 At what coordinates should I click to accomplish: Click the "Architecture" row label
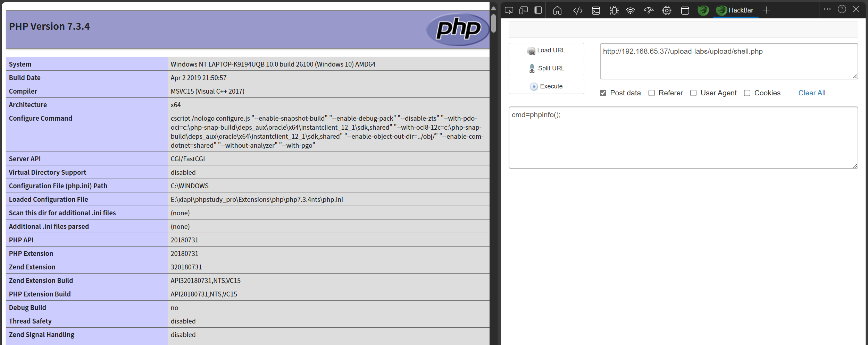pos(28,105)
